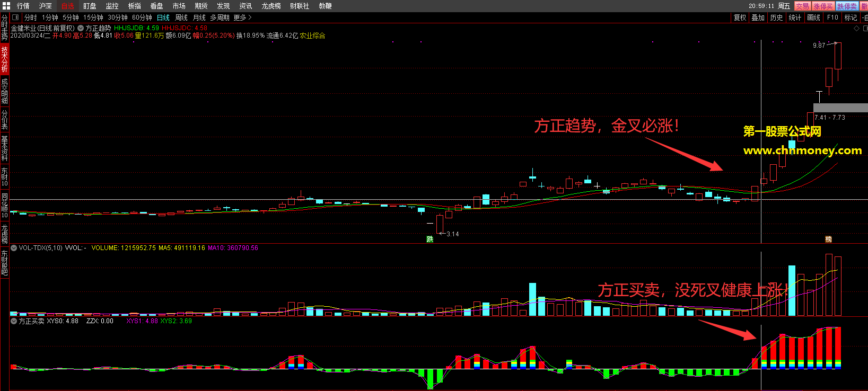The width and height of the screenshot is (868, 391).
Task: Open the 基本资料 side tab
Action: (x=4, y=148)
